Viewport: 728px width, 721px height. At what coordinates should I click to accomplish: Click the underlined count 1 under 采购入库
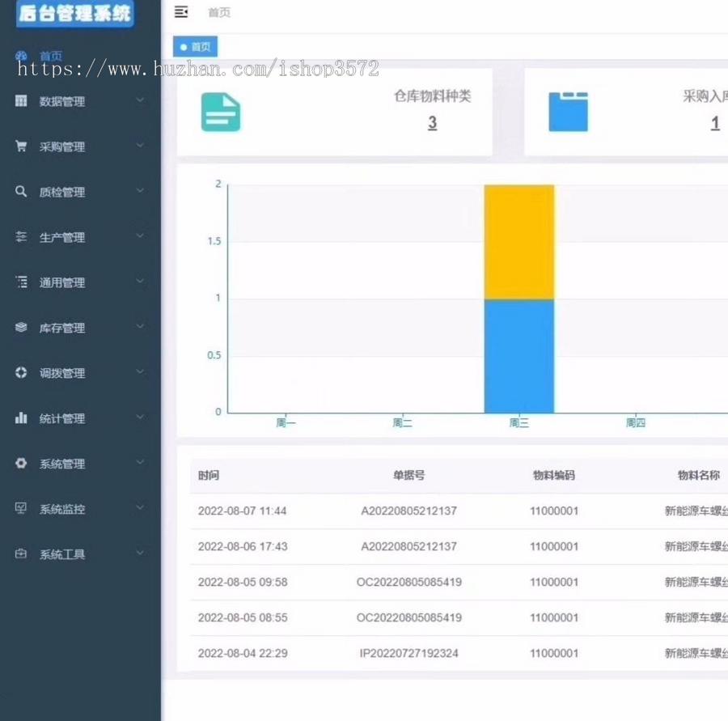[715, 123]
